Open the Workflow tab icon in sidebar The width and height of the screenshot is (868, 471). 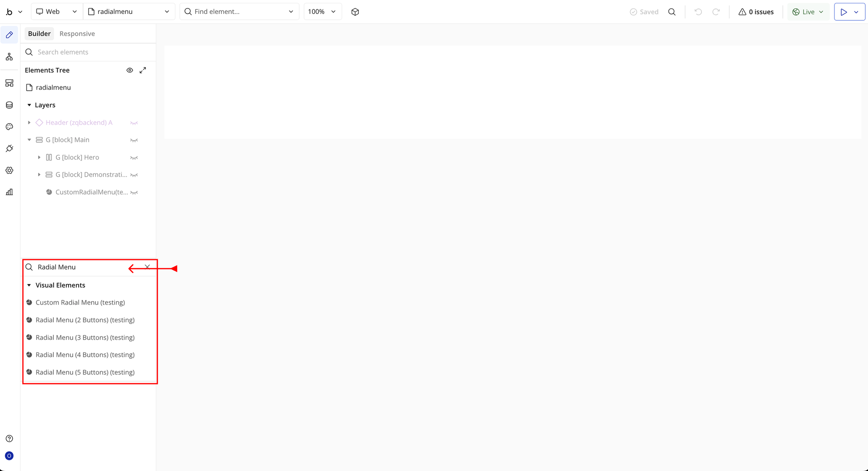point(9,57)
